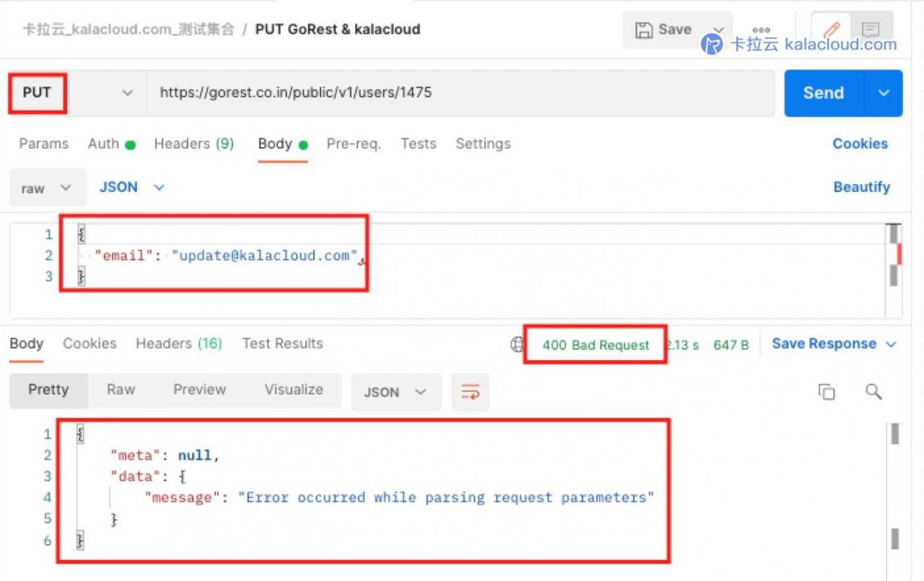Open the PUT method dropdown
The width and height of the screenshot is (924, 581).
click(x=77, y=93)
